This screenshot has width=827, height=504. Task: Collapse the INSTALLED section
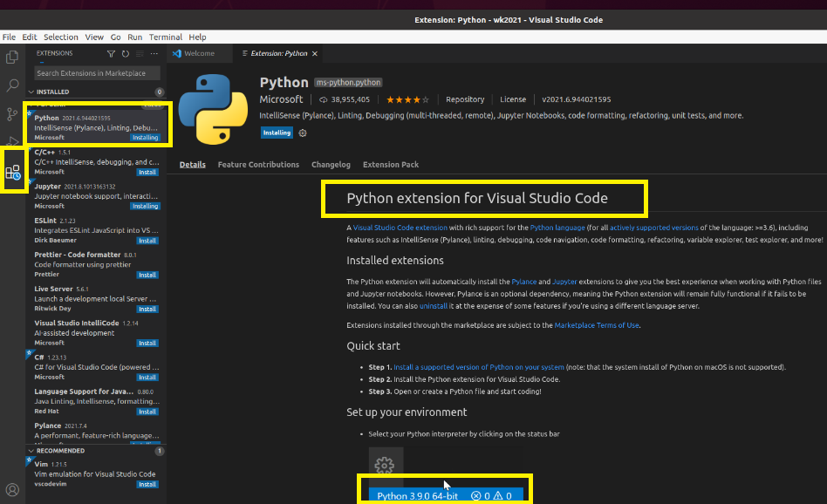click(31, 92)
